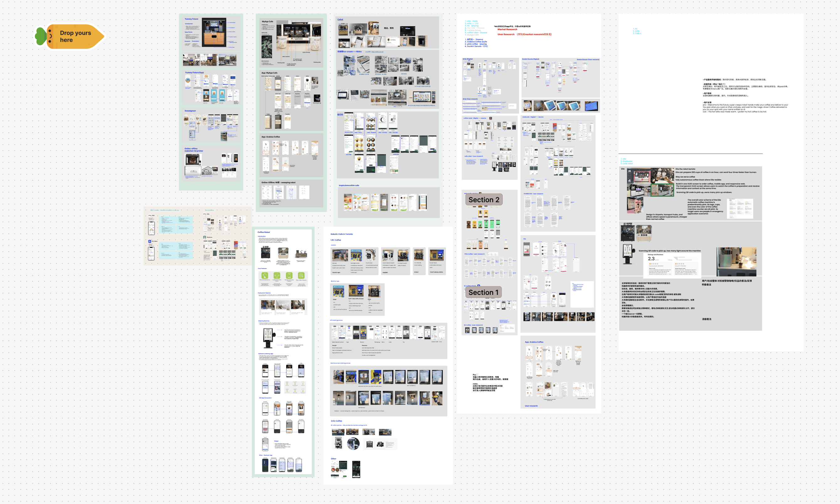Select the round Yummy Future app logo
840x504 pixels.
point(188,81)
